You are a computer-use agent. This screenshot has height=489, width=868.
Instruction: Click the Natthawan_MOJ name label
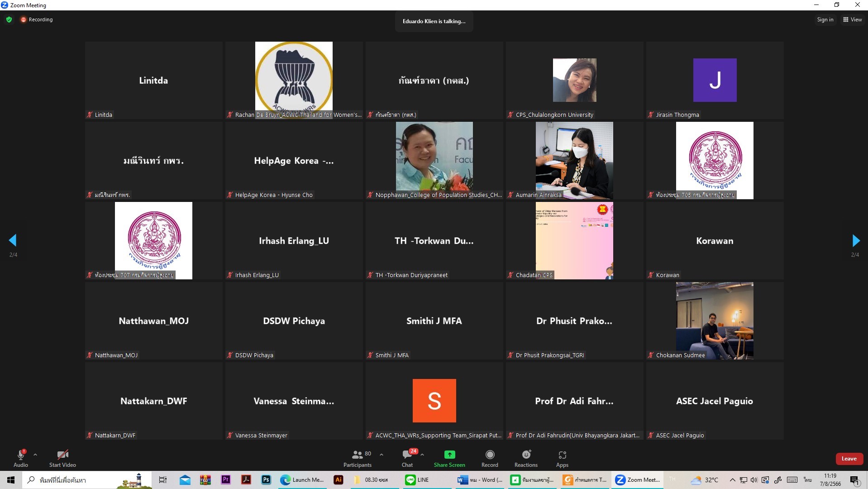[x=116, y=355]
